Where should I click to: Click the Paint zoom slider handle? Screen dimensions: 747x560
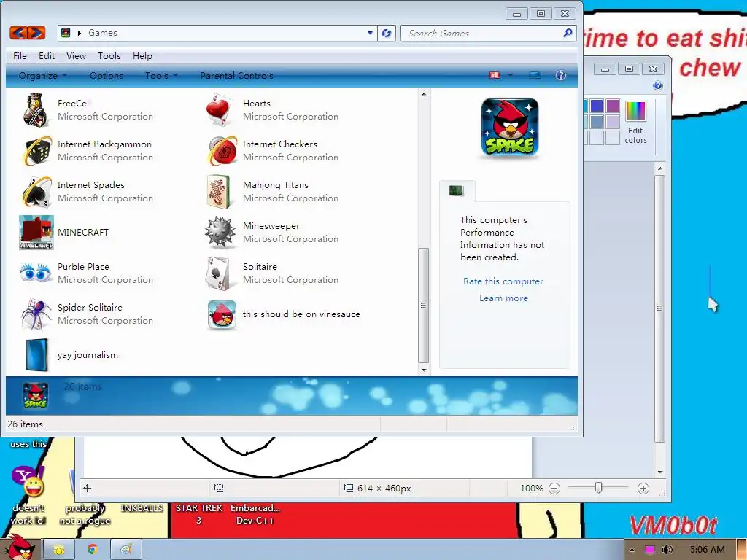click(x=599, y=488)
